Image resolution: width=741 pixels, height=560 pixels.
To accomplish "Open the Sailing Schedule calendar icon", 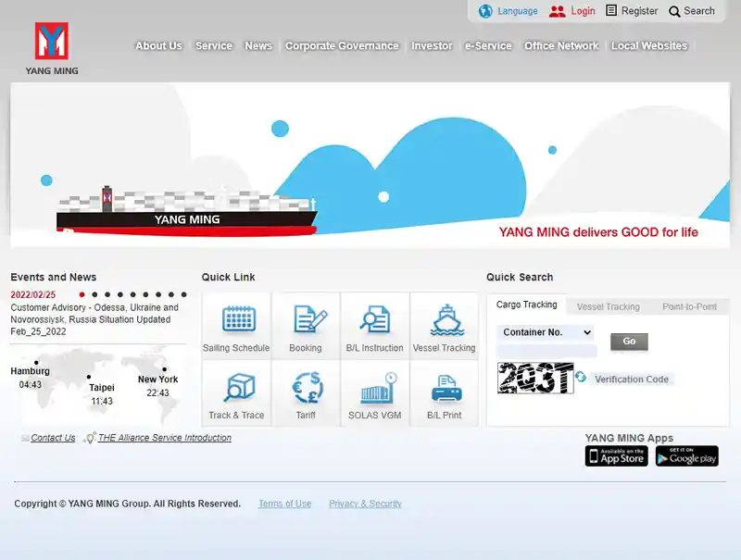I will pos(239,319).
